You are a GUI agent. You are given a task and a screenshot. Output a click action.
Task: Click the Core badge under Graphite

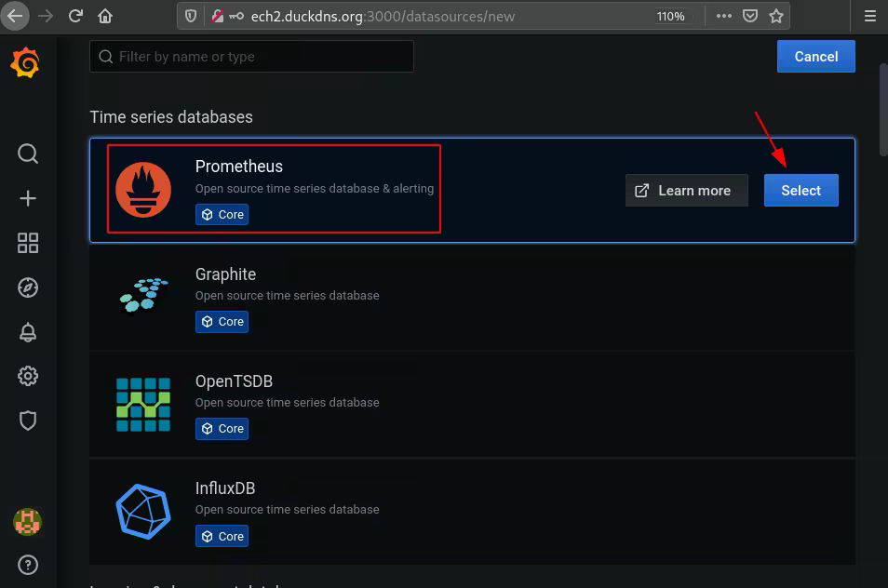(x=222, y=322)
